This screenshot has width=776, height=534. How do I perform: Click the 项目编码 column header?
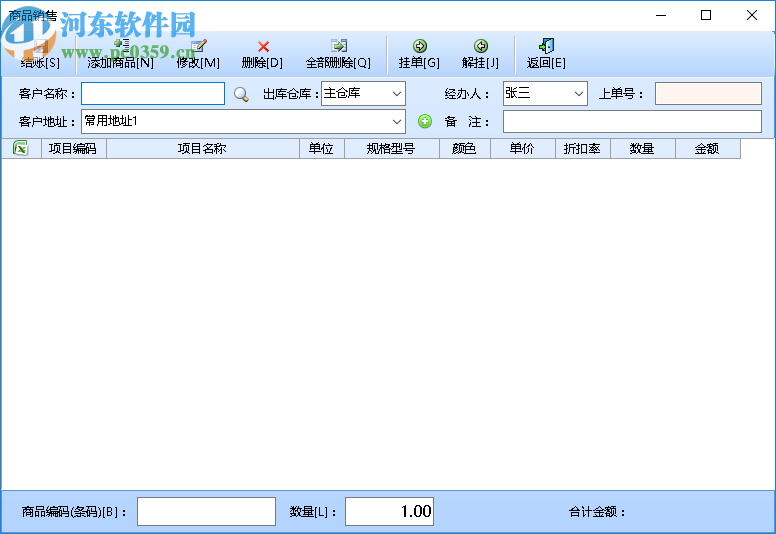(x=74, y=148)
